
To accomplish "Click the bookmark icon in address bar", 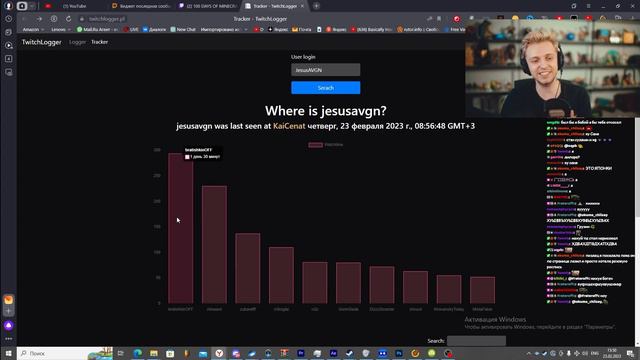I will point(439,19).
